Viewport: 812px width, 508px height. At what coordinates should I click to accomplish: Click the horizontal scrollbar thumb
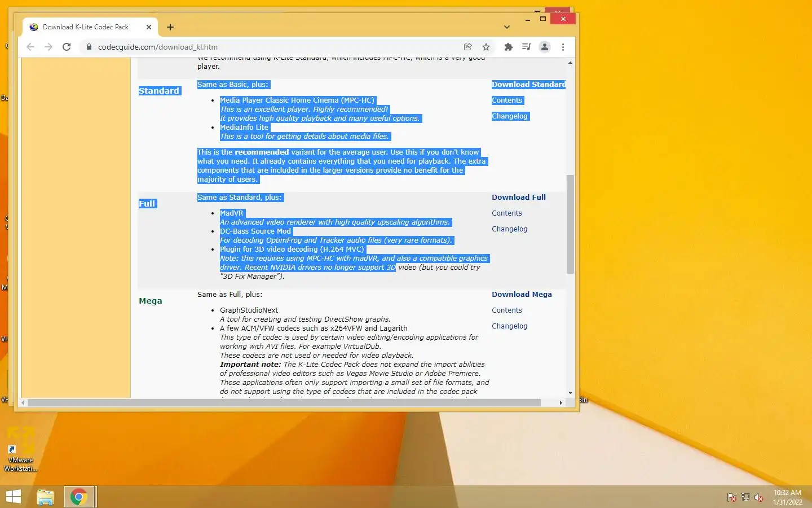tap(284, 402)
